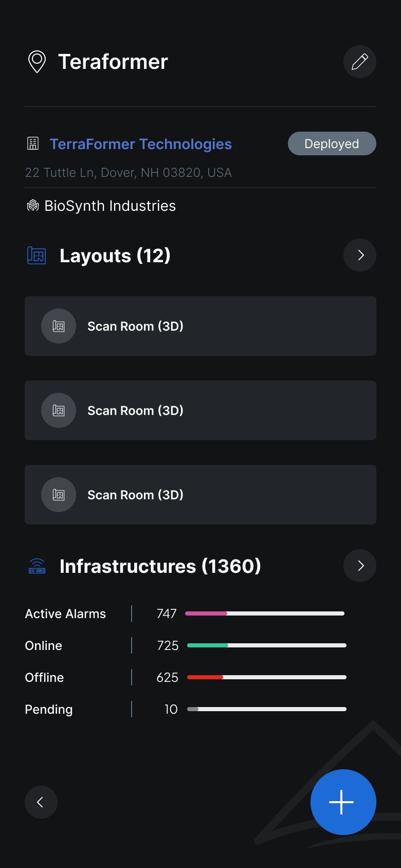This screenshot has height=868, width=401.
Task: Expand Layouts with the chevron arrow
Action: point(360,255)
